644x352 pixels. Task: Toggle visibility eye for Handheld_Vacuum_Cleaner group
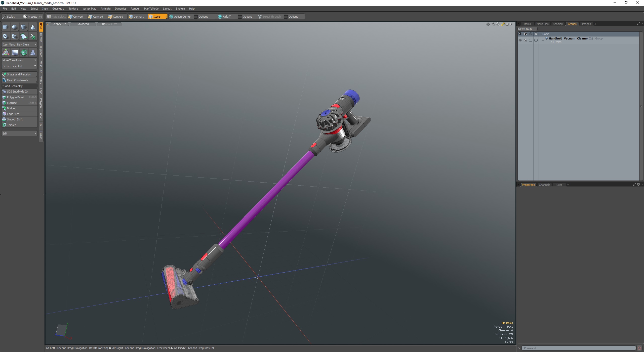(520, 40)
